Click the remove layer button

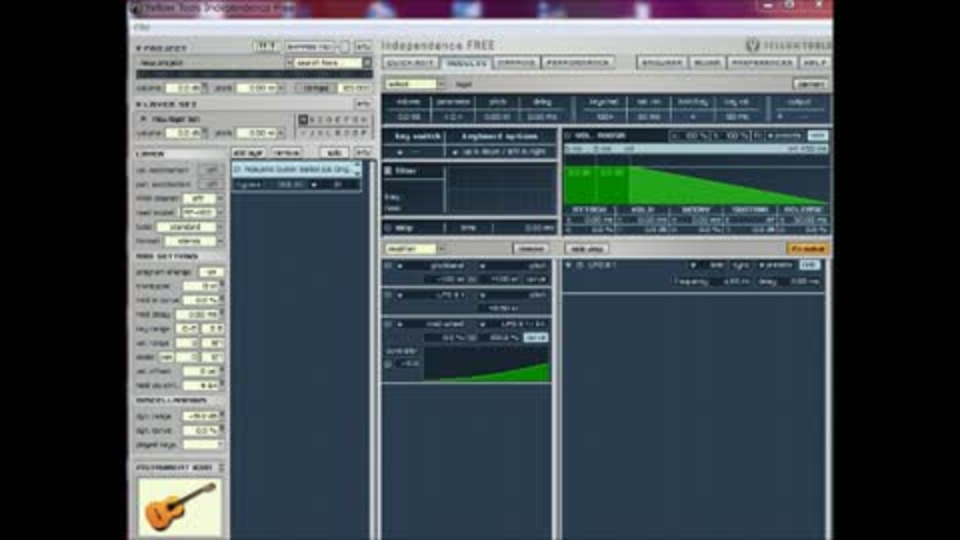click(287, 152)
